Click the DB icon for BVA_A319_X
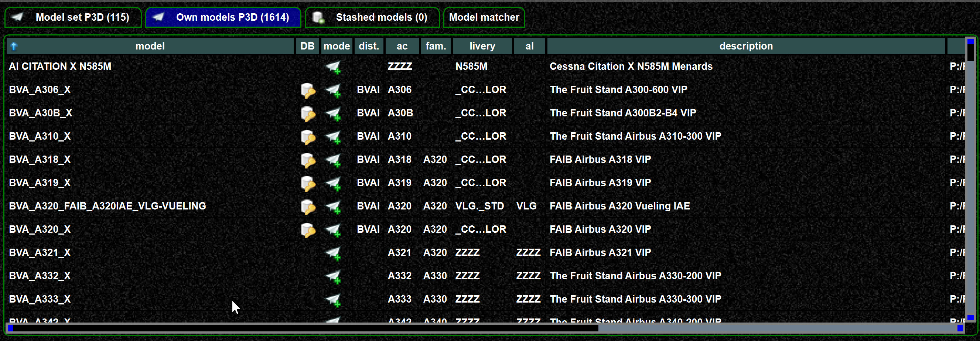The height and width of the screenshot is (341, 980). point(308,184)
